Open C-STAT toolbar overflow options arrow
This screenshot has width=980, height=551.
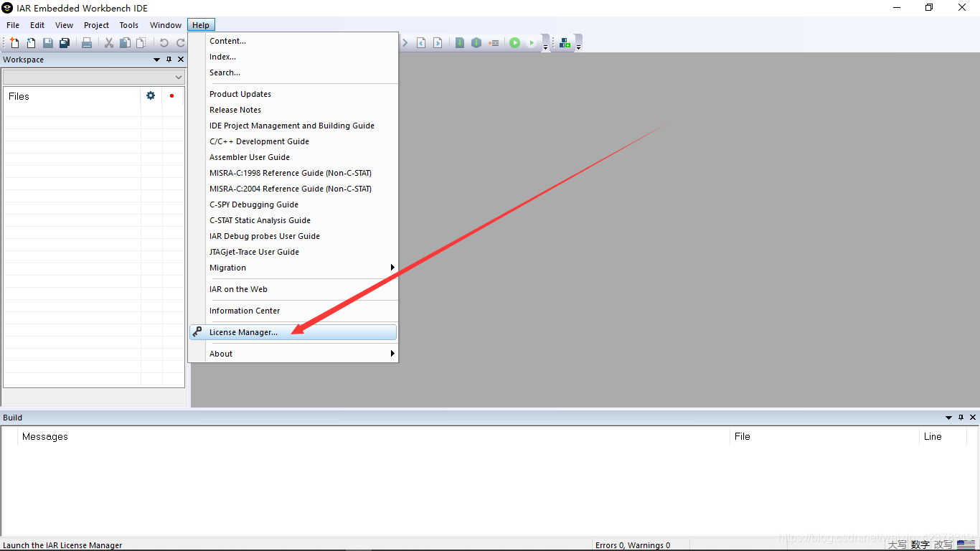pos(578,47)
